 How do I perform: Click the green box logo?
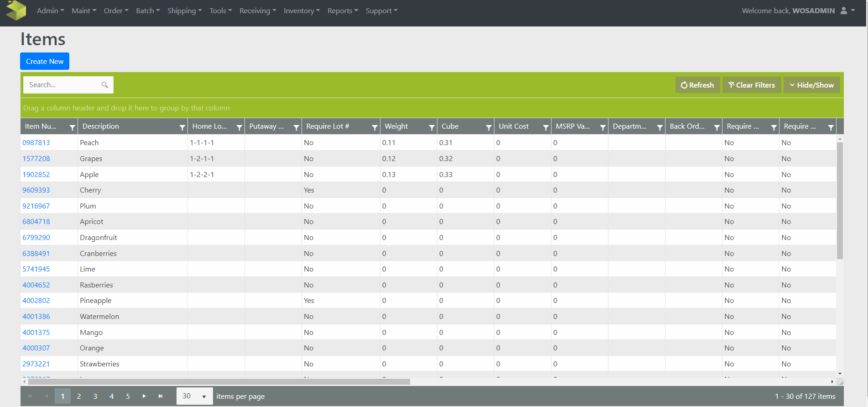pyautogui.click(x=16, y=10)
